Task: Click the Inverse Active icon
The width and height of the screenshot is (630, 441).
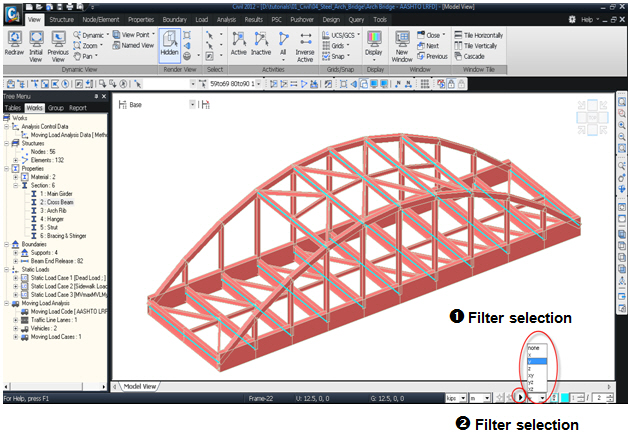Action: coord(304,44)
